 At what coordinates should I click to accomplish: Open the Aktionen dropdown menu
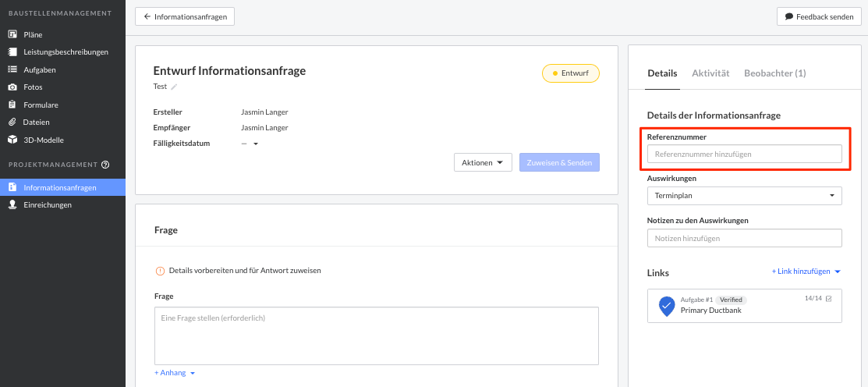tap(482, 162)
